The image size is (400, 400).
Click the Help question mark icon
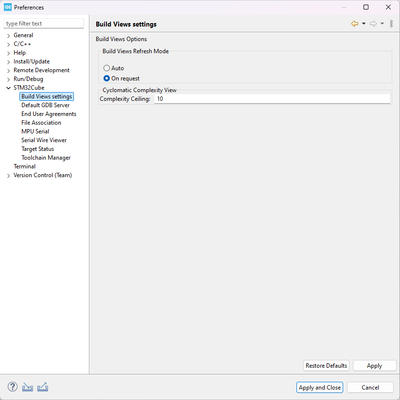tap(12, 387)
